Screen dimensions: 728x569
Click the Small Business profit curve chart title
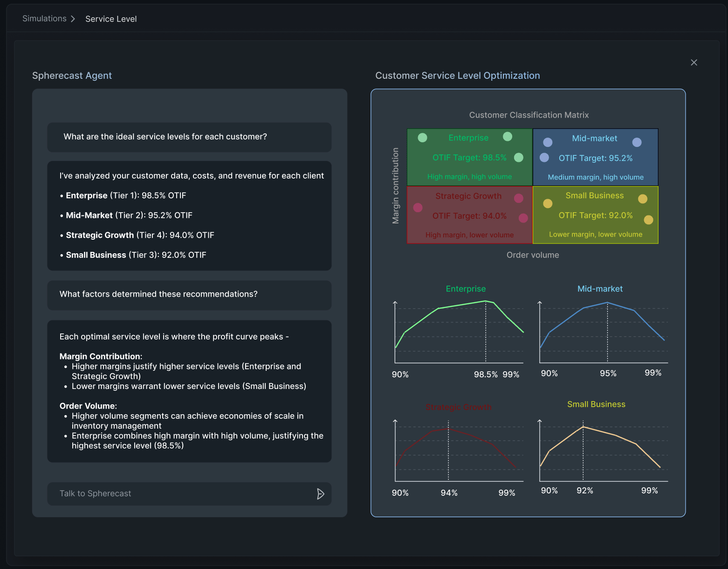click(x=596, y=404)
